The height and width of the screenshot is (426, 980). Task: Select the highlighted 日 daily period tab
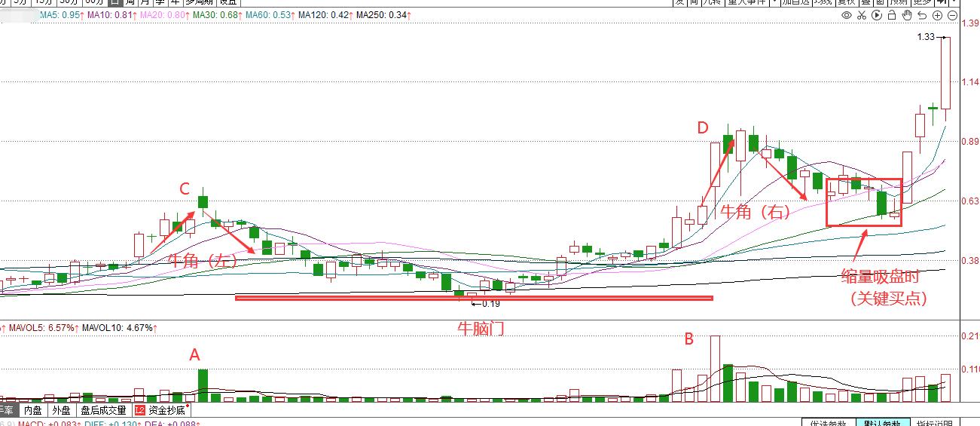(x=114, y=2)
